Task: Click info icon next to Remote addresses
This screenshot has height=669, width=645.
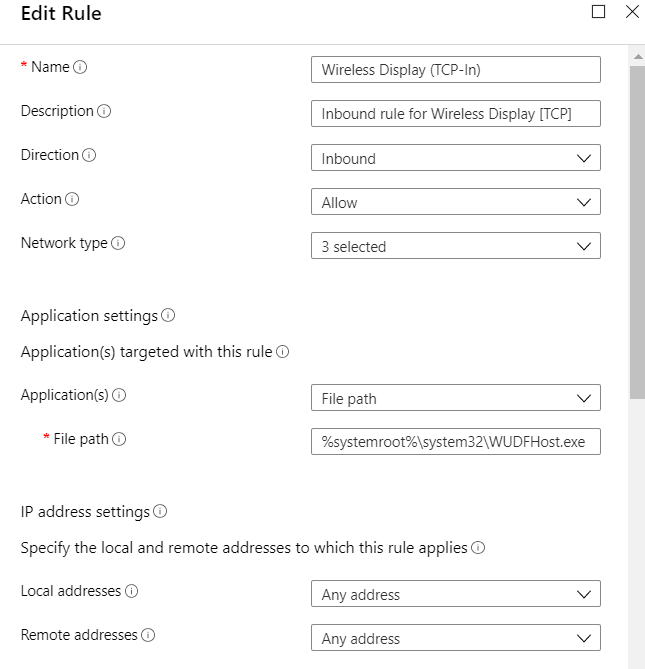Action: tap(148, 635)
